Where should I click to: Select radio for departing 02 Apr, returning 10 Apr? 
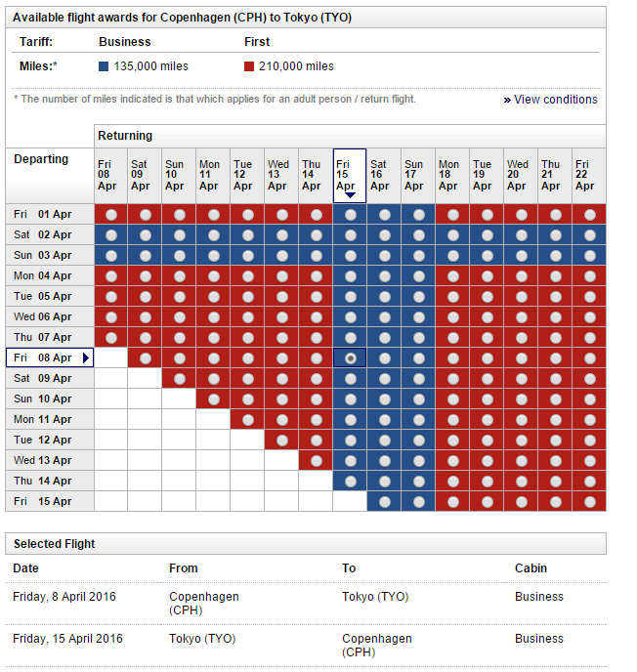coord(180,235)
